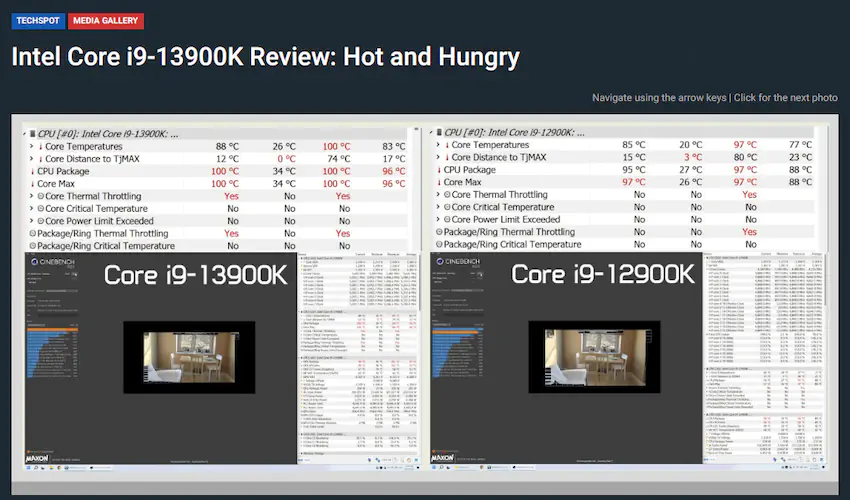Viewport: 850px width, 500px height.
Task: Click the Maxon logo in the 12900K Cinebench window
Action: click(443, 458)
